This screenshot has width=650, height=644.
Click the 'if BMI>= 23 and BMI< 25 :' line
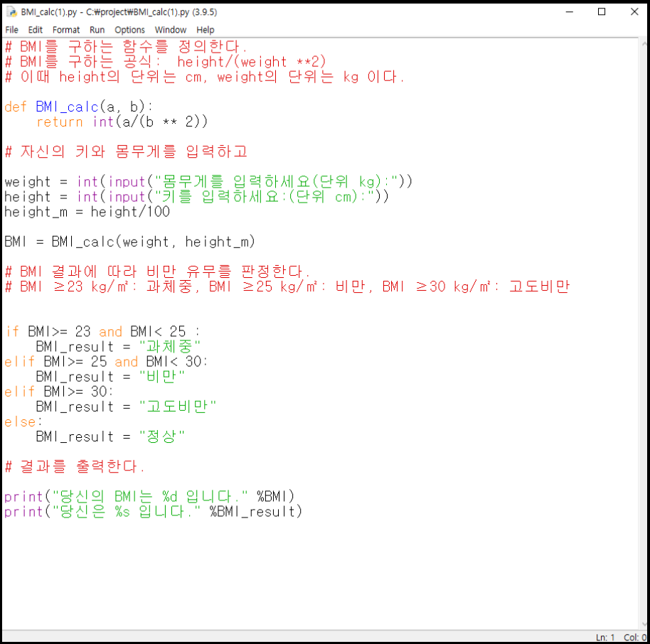coord(102,331)
